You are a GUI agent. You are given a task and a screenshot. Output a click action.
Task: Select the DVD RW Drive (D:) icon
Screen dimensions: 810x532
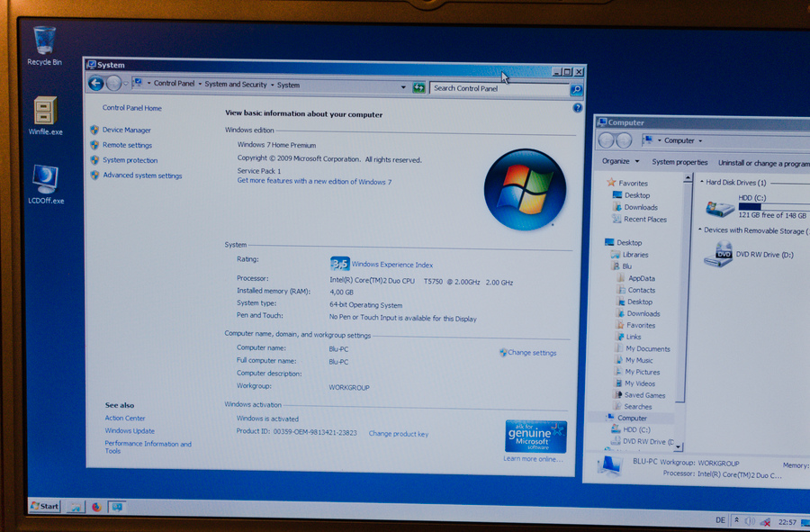(x=718, y=254)
